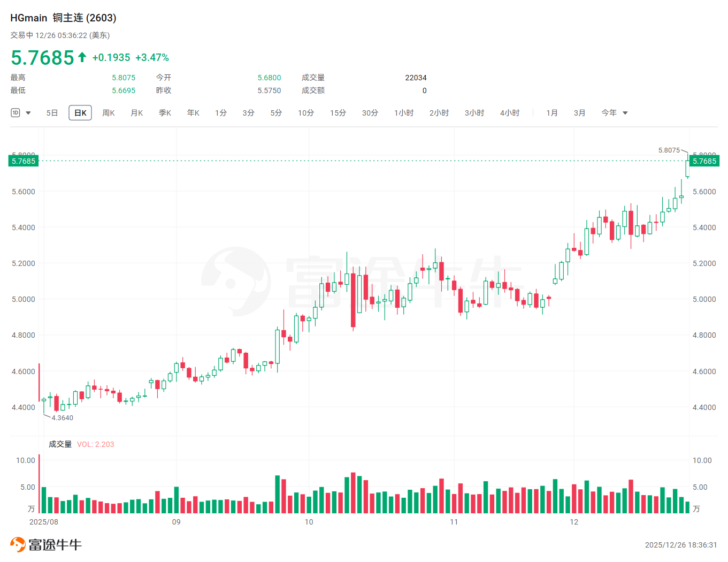Open the 今年 range dropdown
The image size is (728, 562).
coord(614,113)
